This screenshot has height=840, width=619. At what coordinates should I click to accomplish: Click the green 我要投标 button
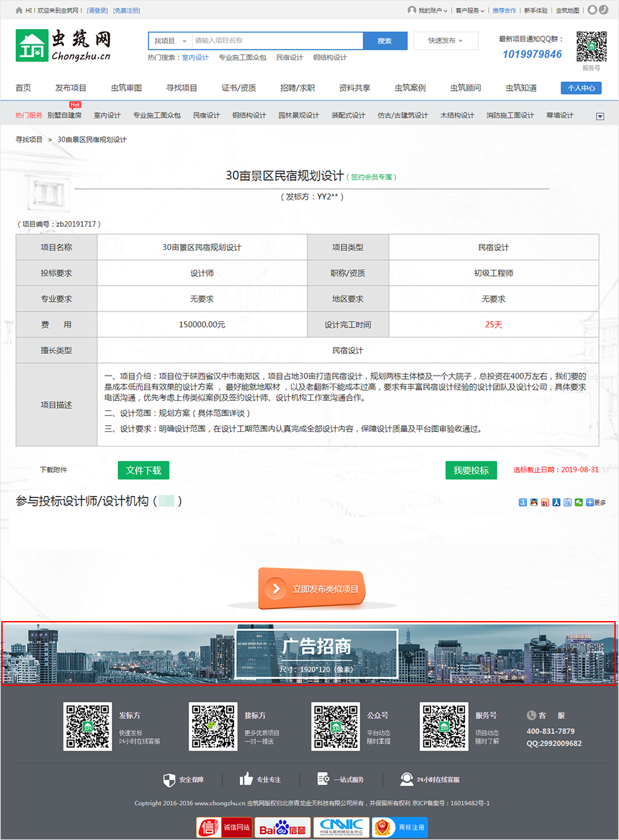[x=471, y=470]
